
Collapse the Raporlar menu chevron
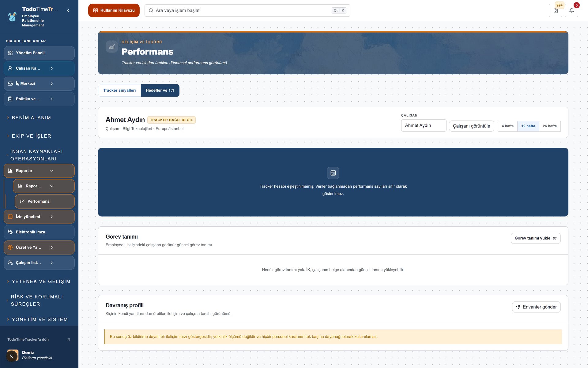(x=52, y=171)
